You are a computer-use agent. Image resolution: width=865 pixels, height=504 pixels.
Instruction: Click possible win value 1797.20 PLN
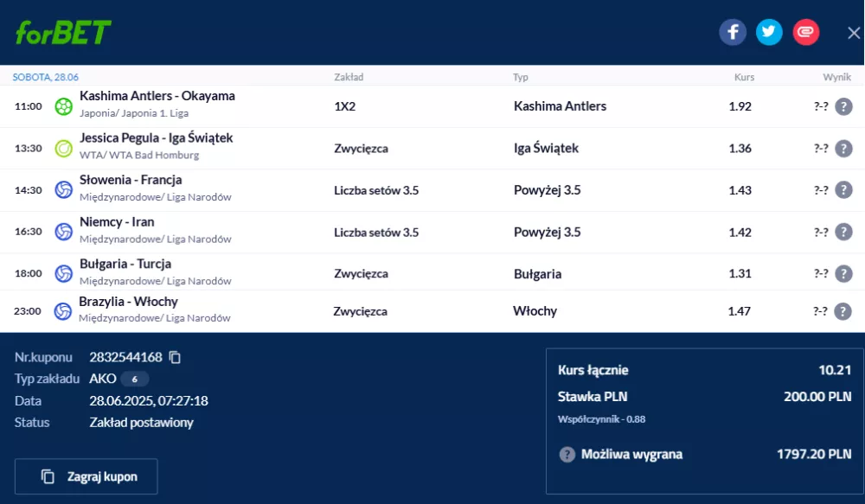(x=814, y=455)
